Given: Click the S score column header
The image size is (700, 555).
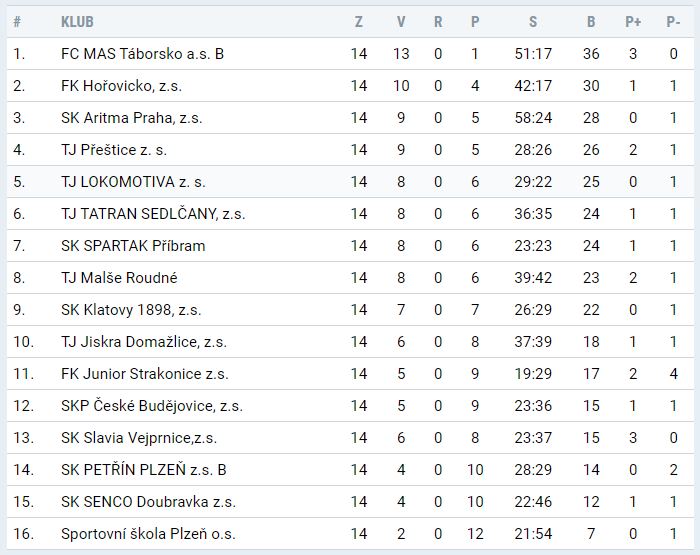Looking at the screenshot, I should tap(533, 22).
